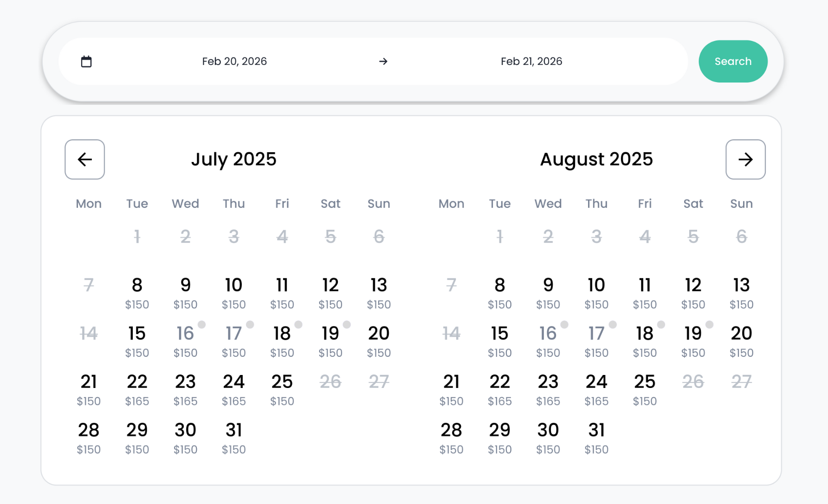The image size is (828, 504).
Task: Select July 31 in the calendar
Action: [233, 437]
